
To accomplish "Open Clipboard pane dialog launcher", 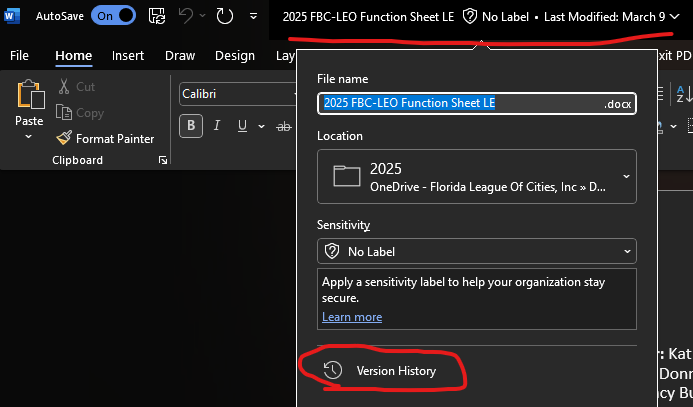I will pos(162,160).
